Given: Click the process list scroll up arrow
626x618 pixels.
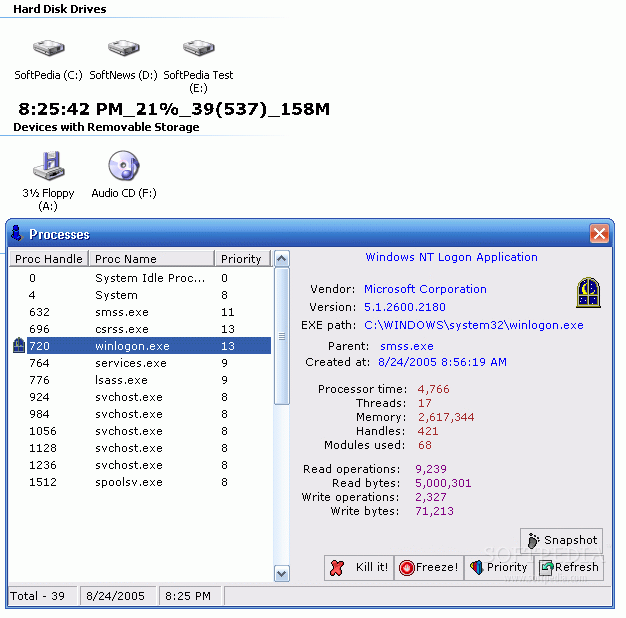Looking at the screenshot, I should point(282,259).
